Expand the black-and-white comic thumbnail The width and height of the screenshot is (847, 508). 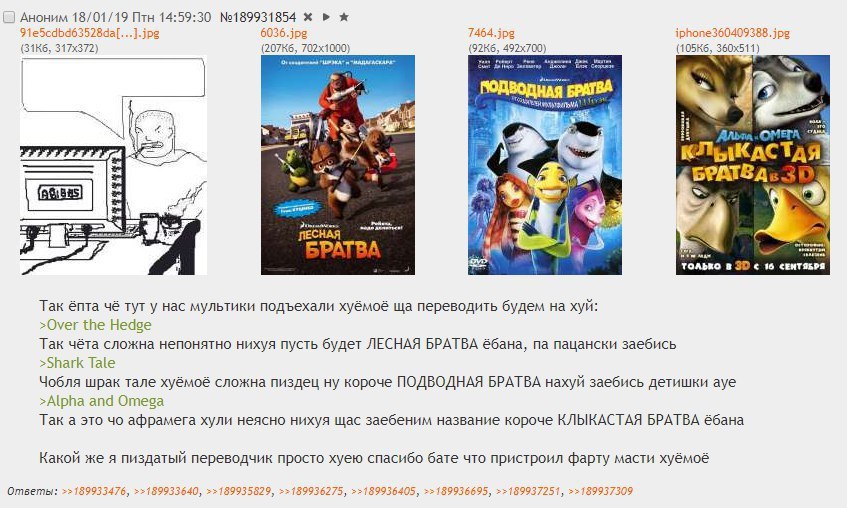113,165
